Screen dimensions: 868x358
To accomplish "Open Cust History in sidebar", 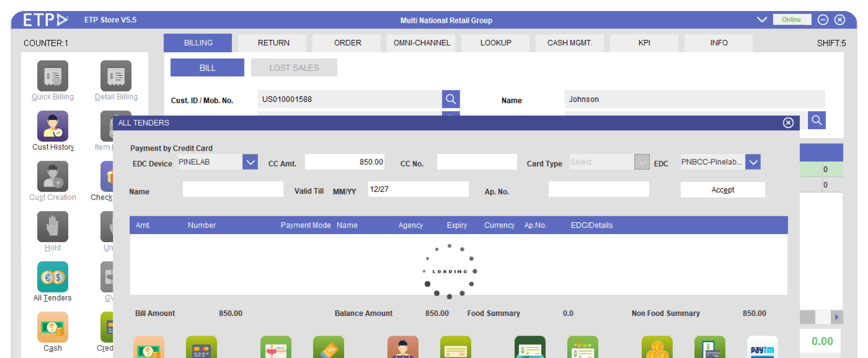I will point(53,126).
